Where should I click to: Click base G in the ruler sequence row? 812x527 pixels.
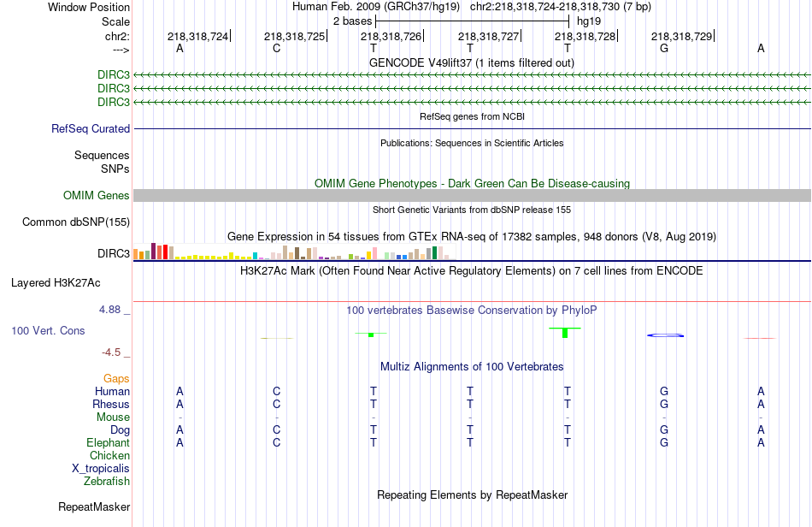click(664, 48)
